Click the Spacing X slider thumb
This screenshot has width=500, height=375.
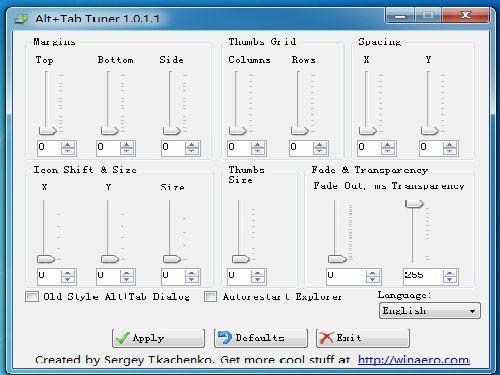click(368, 131)
